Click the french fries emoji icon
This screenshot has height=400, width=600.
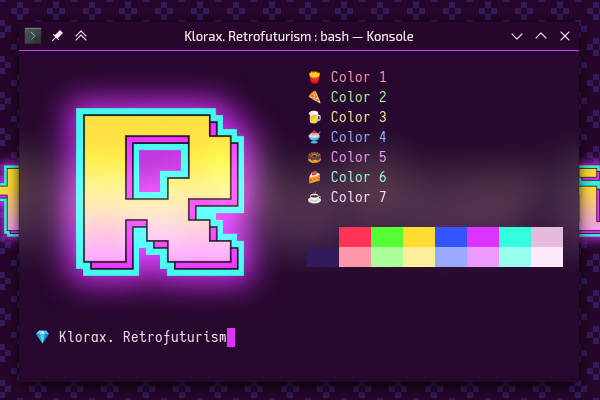315,77
